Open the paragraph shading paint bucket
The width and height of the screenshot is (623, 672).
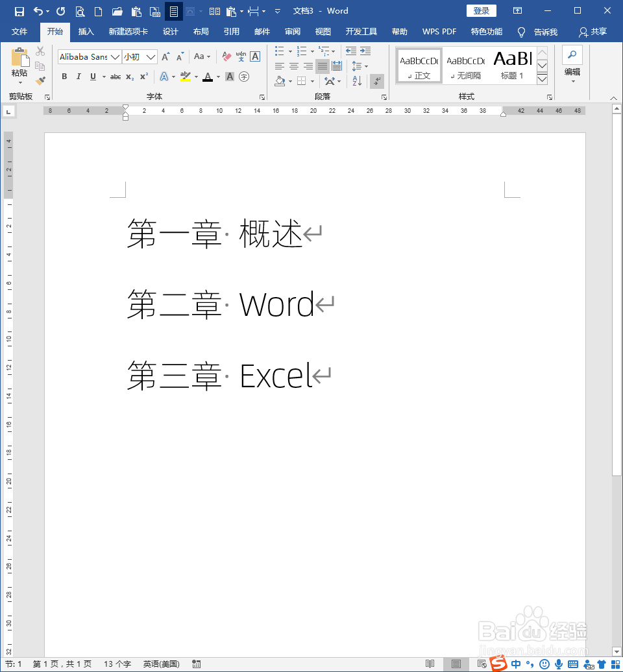pos(280,80)
